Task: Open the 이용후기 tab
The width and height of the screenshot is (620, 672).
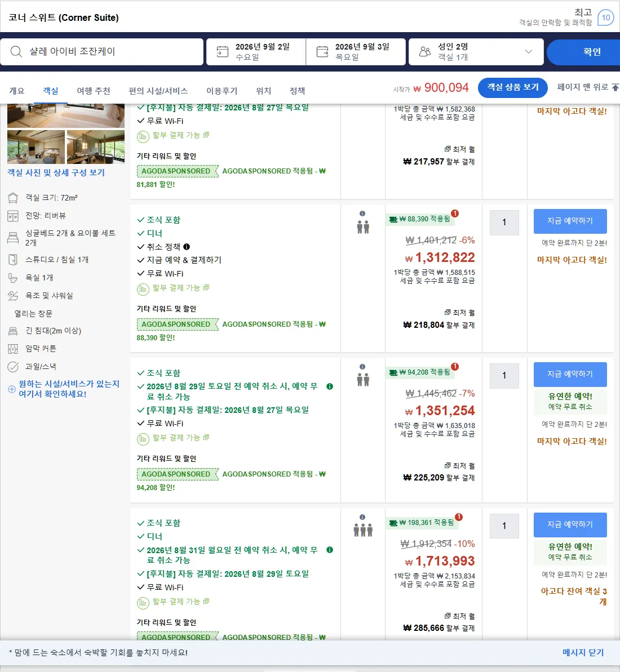Action: [x=222, y=91]
